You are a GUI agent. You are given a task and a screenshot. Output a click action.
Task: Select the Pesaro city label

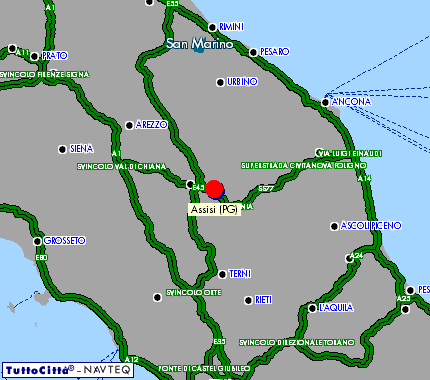point(275,52)
